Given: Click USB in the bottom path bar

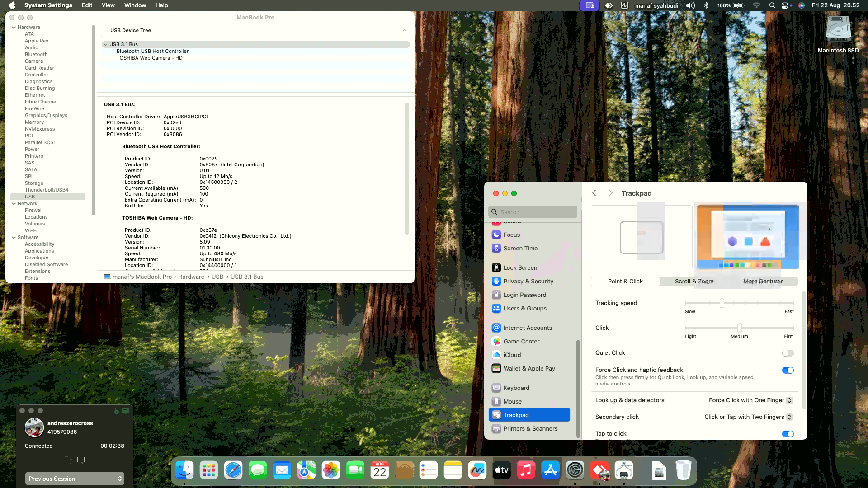Looking at the screenshot, I should (x=217, y=277).
